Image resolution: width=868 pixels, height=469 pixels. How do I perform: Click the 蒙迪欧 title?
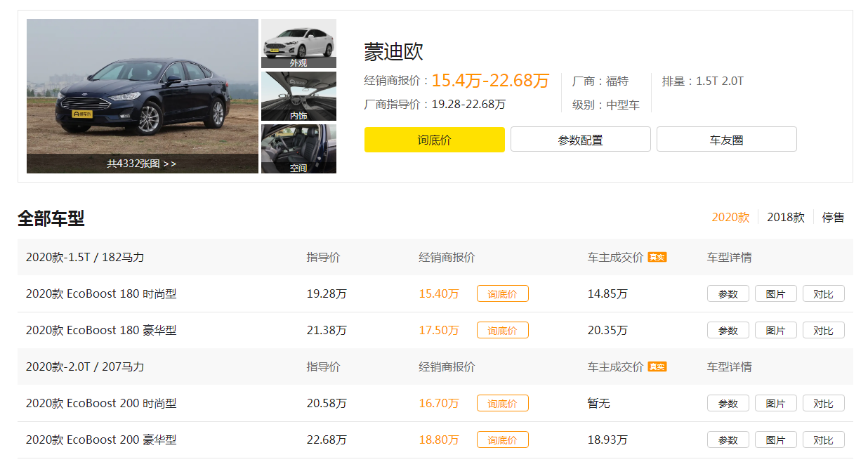[x=394, y=51]
